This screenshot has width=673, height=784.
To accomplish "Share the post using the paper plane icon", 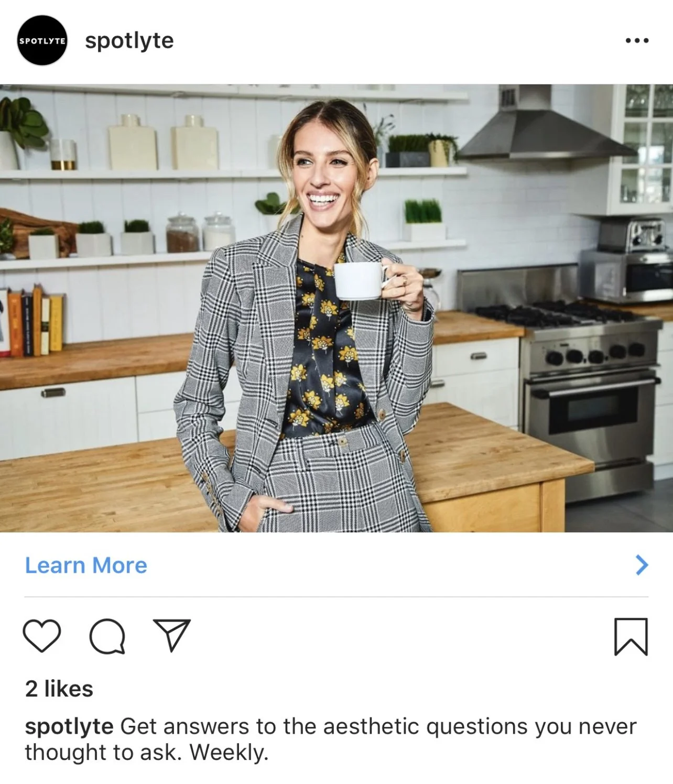I will [x=171, y=636].
